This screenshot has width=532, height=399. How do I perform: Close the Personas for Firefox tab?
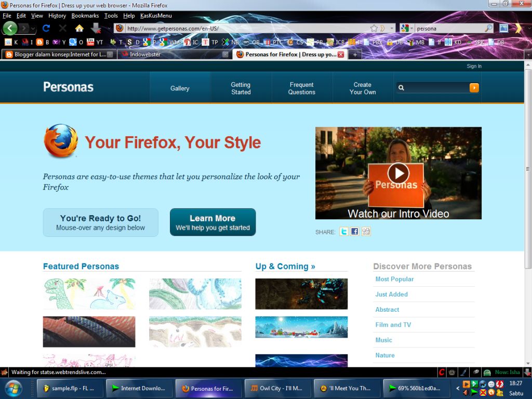tap(341, 54)
